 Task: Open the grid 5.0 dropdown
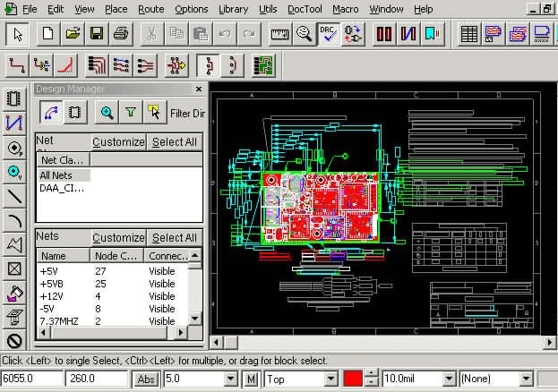click(x=201, y=379)
